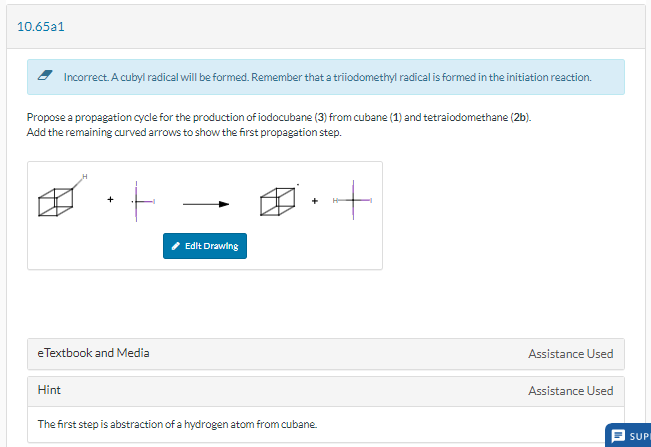Click the 'Propose a propagation cycle' question text

click(x=279, y=117)
